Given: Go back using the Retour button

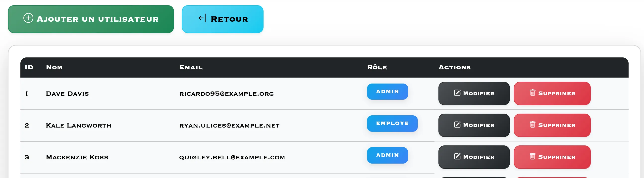Looking at the screenshot, I should click(x=222, y=19).
